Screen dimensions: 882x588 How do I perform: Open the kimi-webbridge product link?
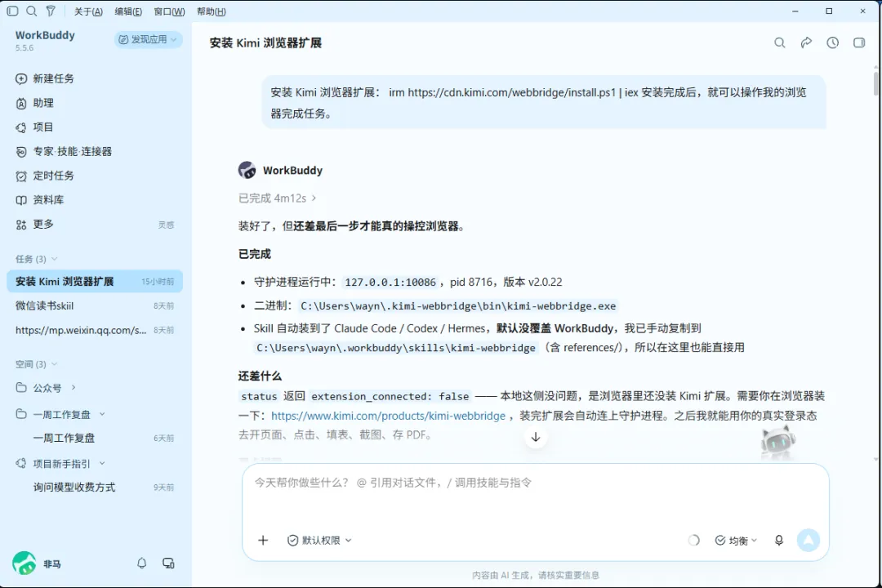388,415
